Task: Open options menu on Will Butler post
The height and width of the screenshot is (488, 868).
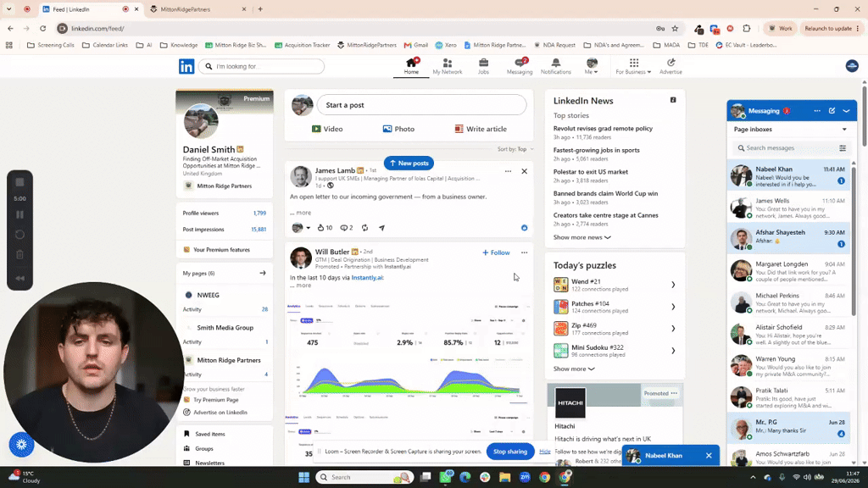Action: point(524,252)
